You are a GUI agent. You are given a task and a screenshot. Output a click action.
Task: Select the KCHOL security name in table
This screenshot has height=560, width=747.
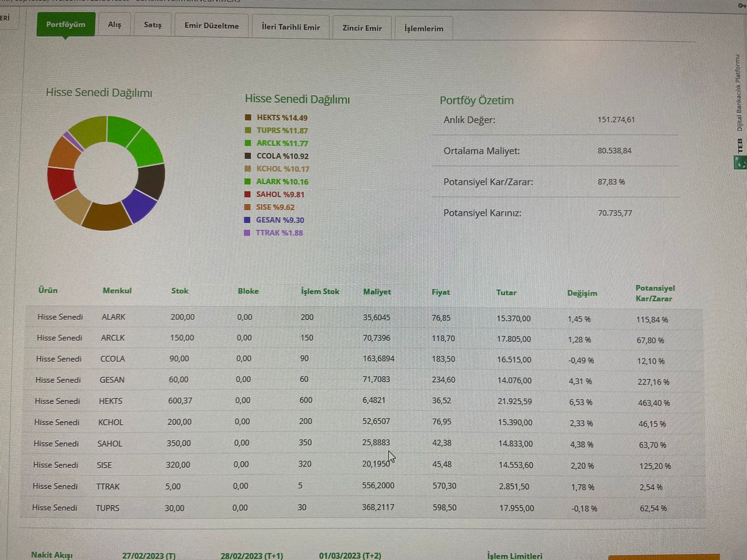[111, 422]
